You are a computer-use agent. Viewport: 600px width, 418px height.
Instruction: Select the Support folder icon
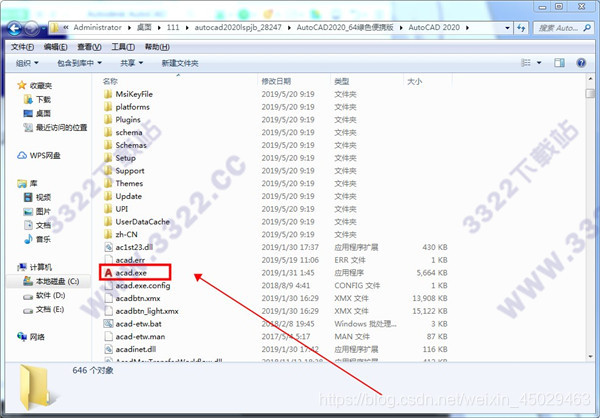click(108, 170)
